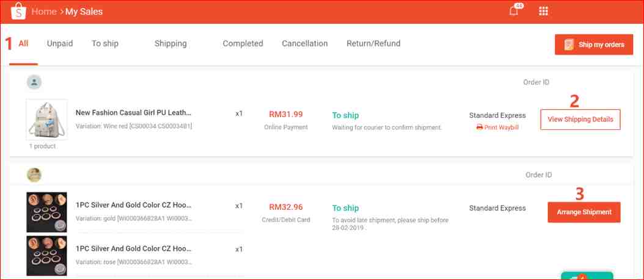
Task: Open the chat widget icon
Action: click(x=587, y=276)
